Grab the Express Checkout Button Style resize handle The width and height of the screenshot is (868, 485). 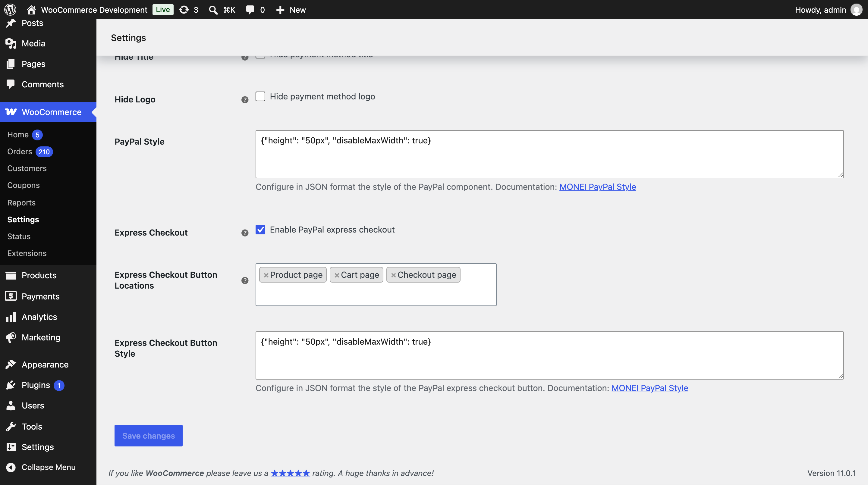(840, 376)
